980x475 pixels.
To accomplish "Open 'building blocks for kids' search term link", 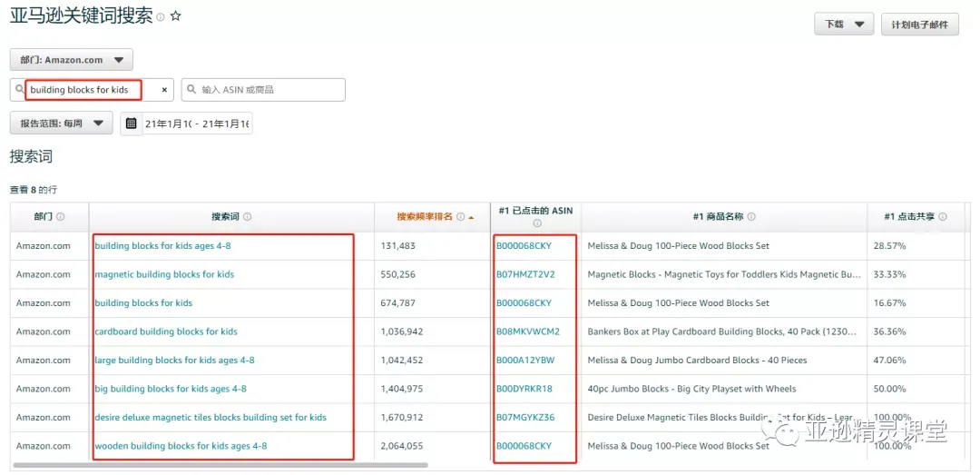I will (143, 303).
